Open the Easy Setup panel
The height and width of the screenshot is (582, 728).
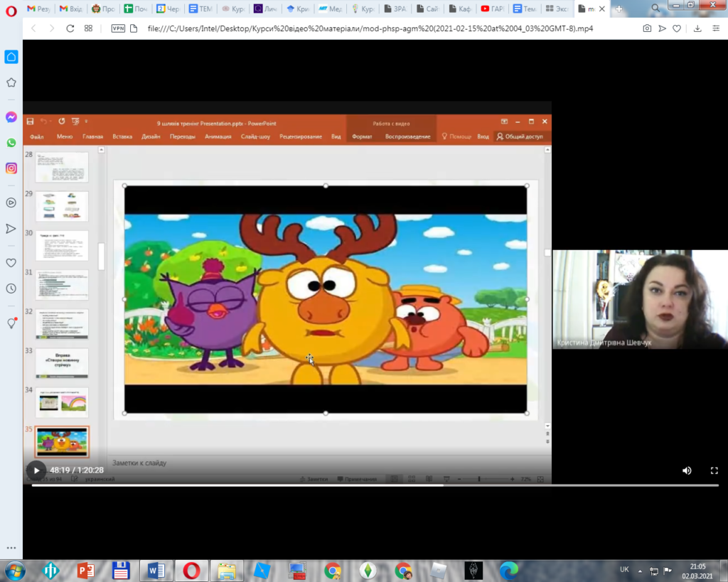tap(716, 28)
